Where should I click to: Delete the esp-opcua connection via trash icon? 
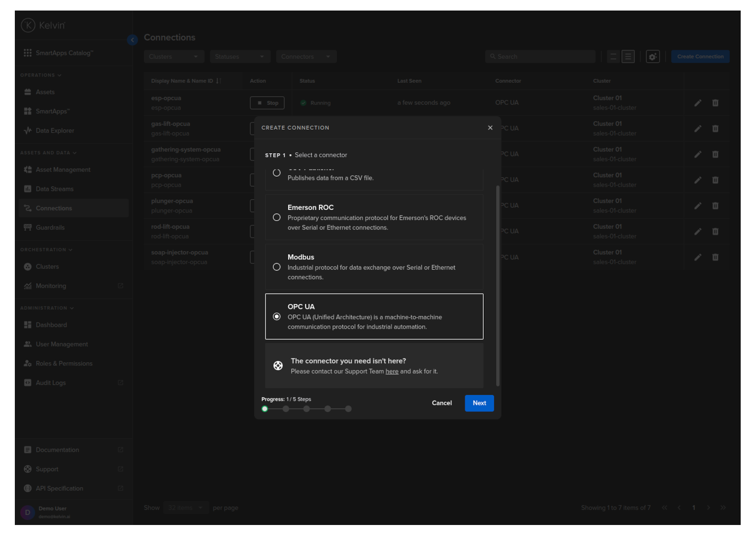pyautogui.click(x=715, y=103)
